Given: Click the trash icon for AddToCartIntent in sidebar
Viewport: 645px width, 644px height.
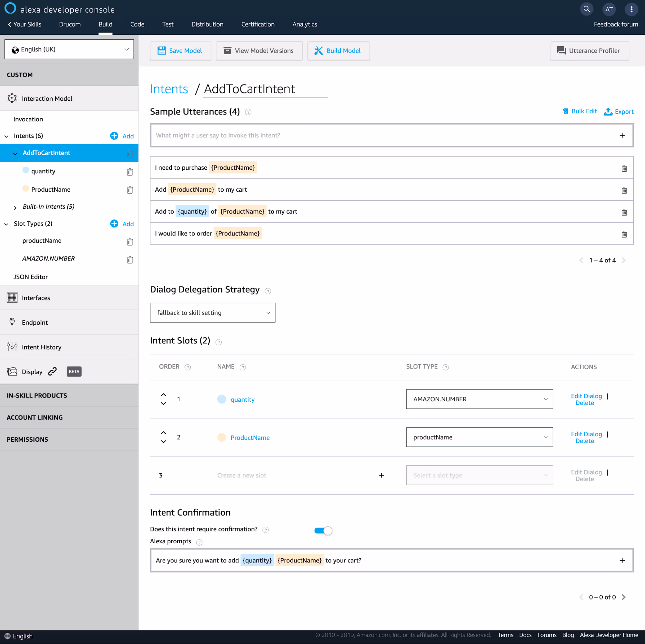Looking at the screenshot, I should pyautogui.click(x=130, y=154).
